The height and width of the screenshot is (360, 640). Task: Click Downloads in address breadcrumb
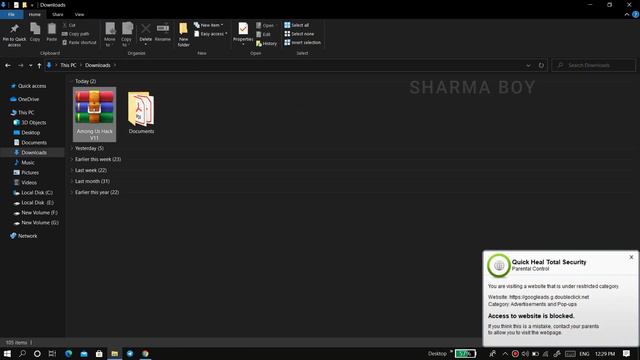[x=98, y=65]
